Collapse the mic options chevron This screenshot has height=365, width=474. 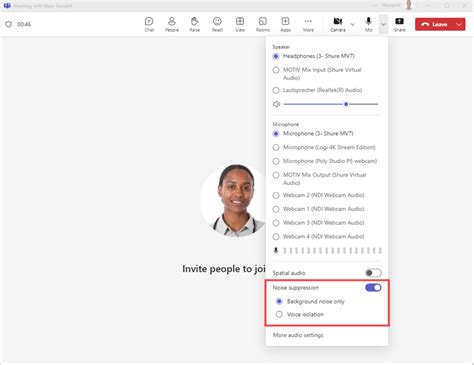[x=383, y=24]
